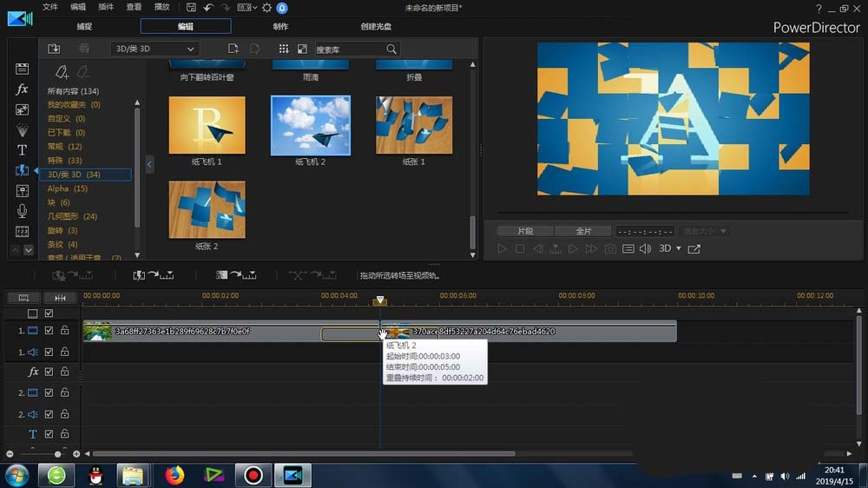
Task: Click the resize library window icon
Action: coord(302,49)
